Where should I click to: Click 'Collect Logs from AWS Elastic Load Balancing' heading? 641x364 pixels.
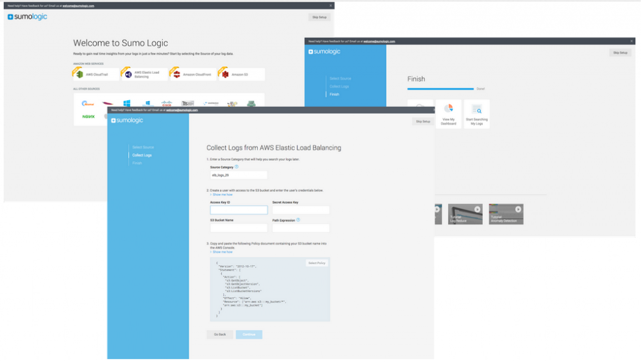pos(274,148)
